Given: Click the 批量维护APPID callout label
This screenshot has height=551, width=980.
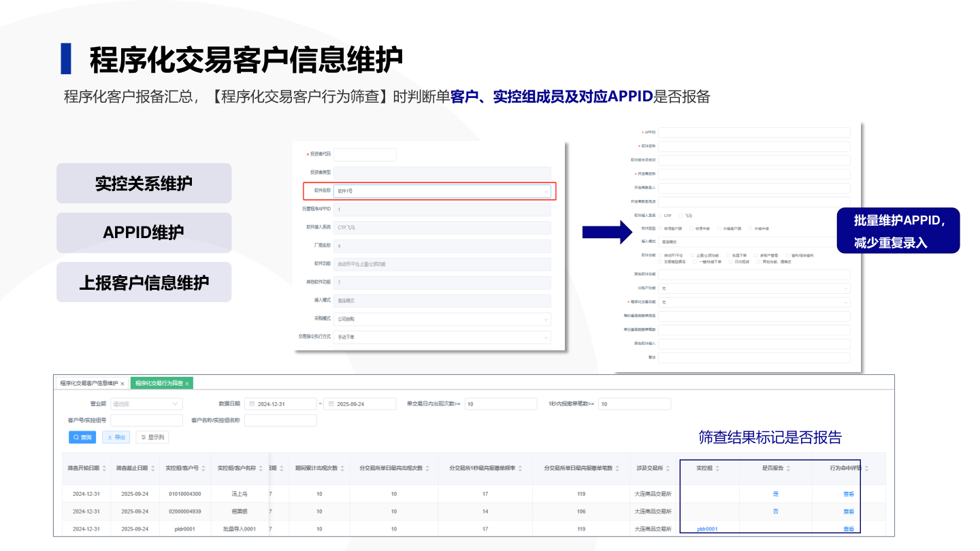Looking at the screenshot, I should click(898, 231).
